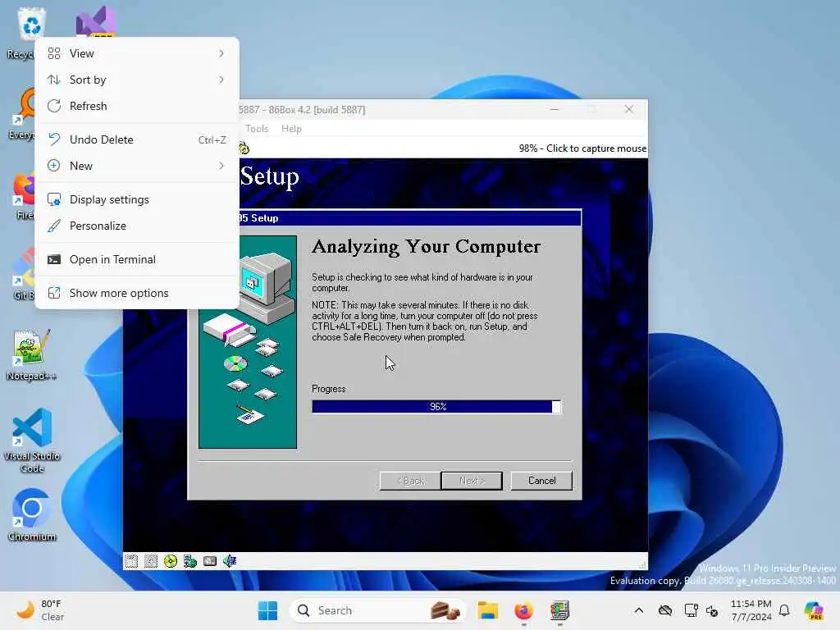Open the 86Box Tools menu

coord(257,129)
